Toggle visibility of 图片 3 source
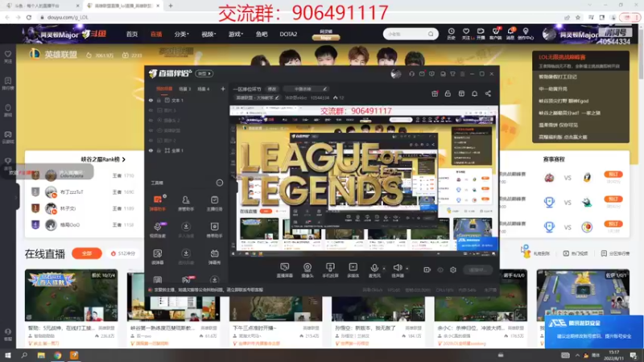Viewport: 644px width, 362px height. point(151,110)
